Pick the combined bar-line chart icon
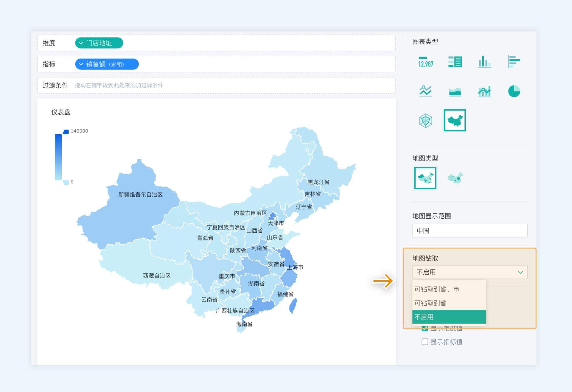This screenshot has height=392, width=572. (x=484, y=91)
